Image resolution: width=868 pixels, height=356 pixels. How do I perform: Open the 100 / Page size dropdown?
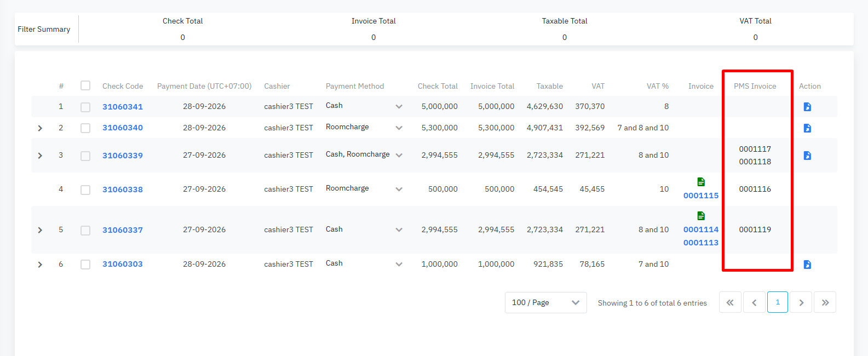point(545,302)
